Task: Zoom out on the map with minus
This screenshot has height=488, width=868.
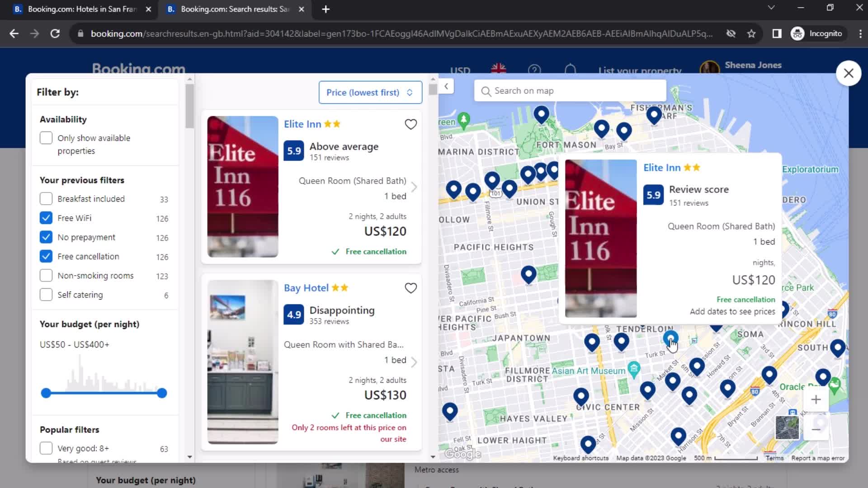Action: (x=816, y=430)
